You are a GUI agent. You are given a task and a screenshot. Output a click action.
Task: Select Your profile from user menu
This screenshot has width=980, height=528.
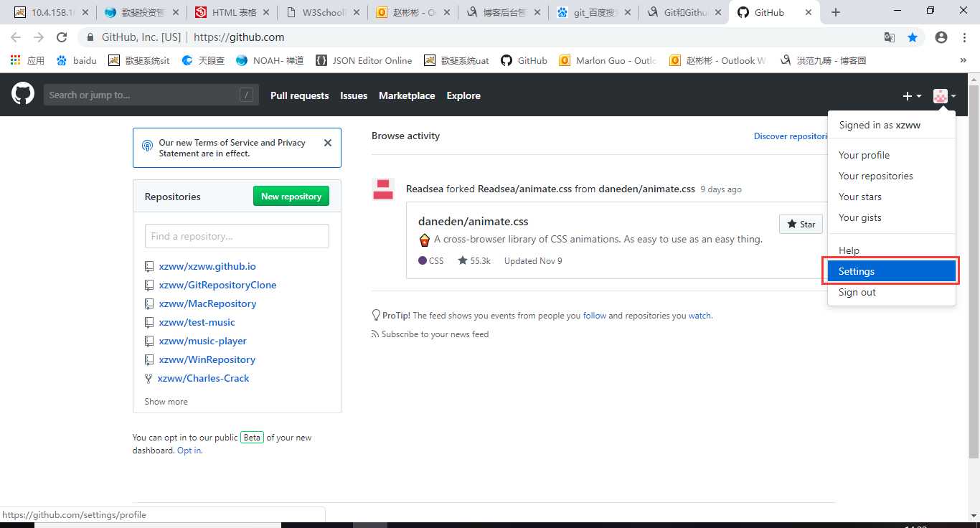click(x=892, y=155)
